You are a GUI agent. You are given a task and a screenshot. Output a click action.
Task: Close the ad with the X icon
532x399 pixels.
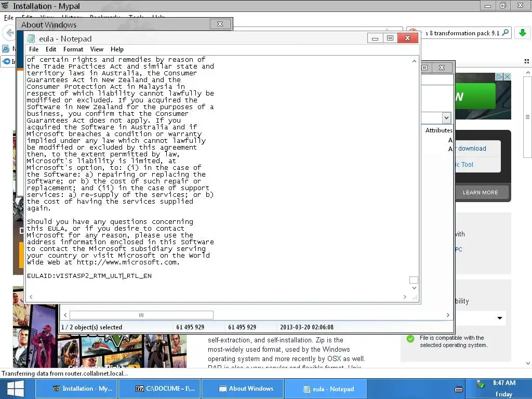pos(507,77)
